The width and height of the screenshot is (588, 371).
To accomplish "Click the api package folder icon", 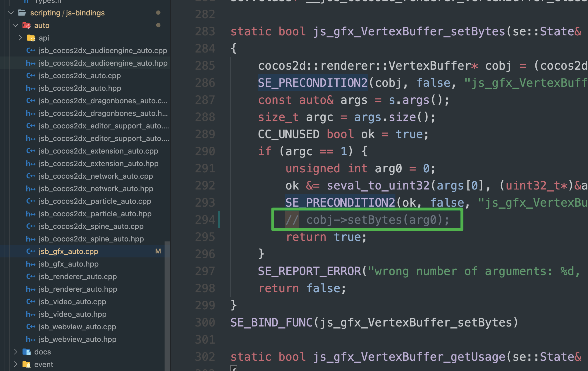I will pyautogui.click(x=31, y=38).
